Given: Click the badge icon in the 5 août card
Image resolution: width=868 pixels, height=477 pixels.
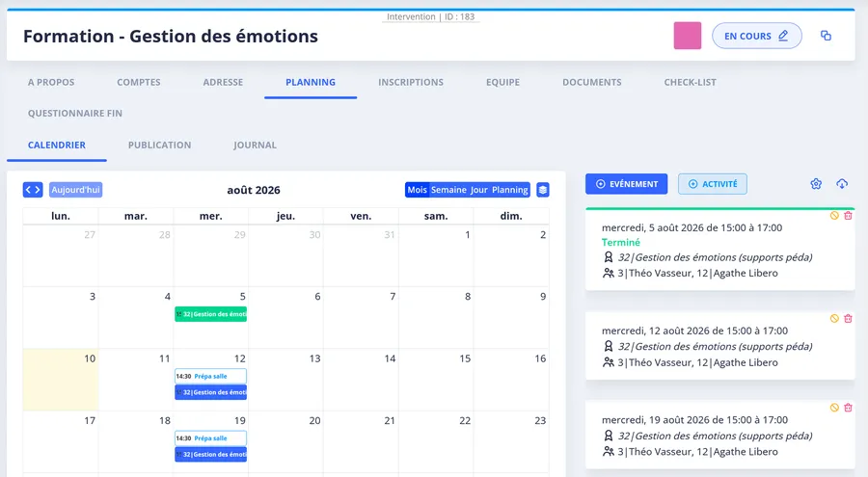Looking at the screenshot, I should click(609, 257).
